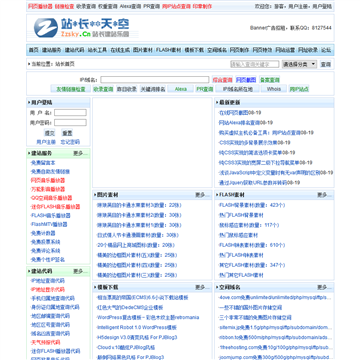360x360 pixels.
Task: Open 更多 link in 建站服务 panel
Action: [x=81, y=153]
